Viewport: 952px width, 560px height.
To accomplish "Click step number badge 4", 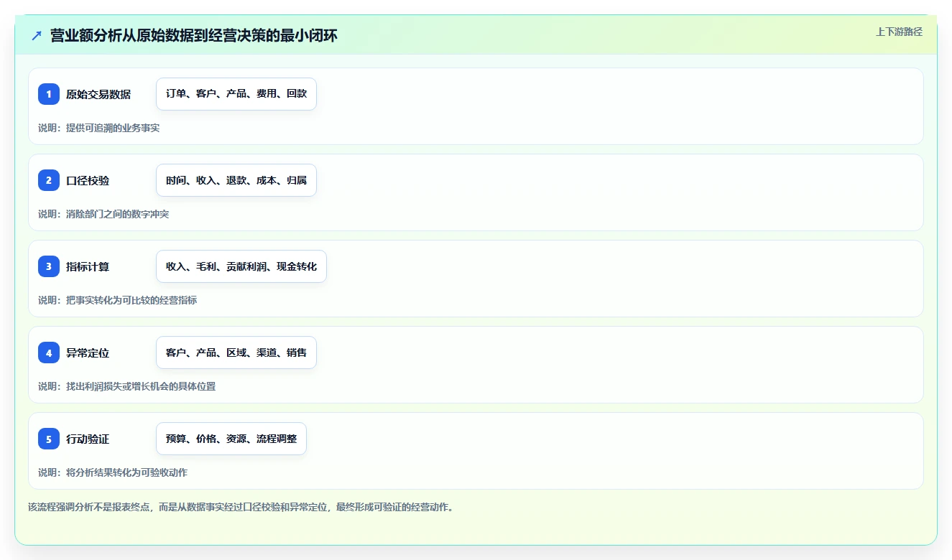I will point(49,353).
